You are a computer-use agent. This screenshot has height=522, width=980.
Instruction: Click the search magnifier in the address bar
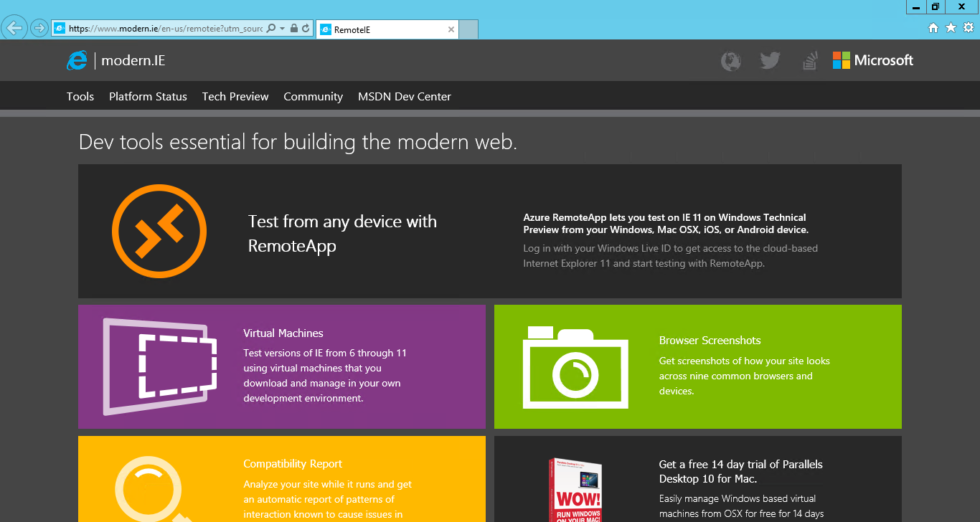[x=270, y=29]
